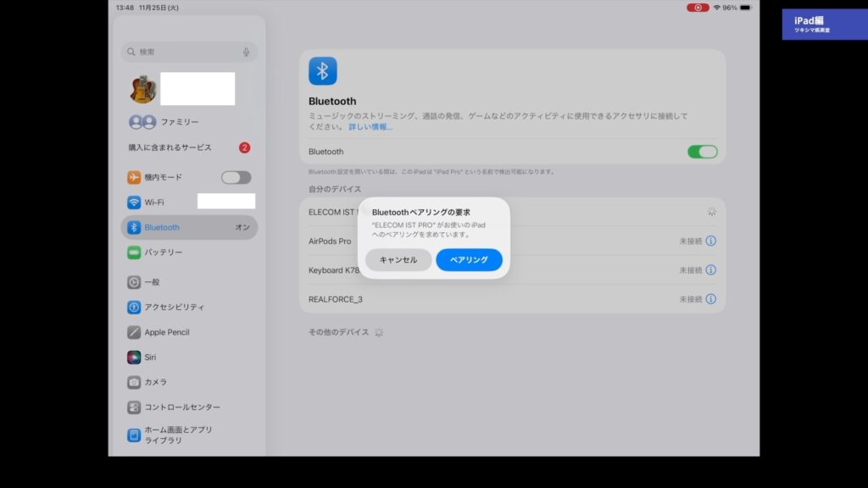868x488 pixels.
Task: Show info for AirPods Pro device
Action: click(x=710, y=241)
